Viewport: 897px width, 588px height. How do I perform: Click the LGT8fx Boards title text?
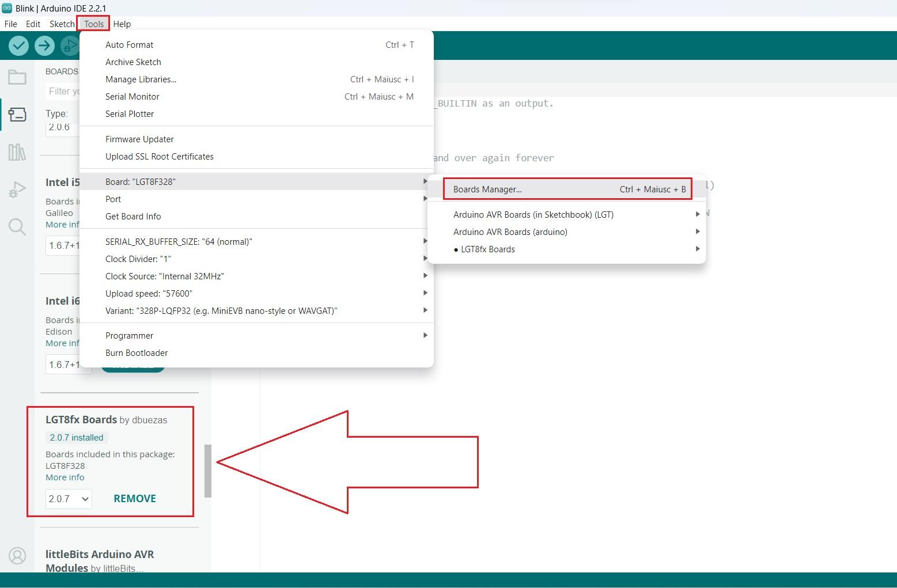click(81, 419)
